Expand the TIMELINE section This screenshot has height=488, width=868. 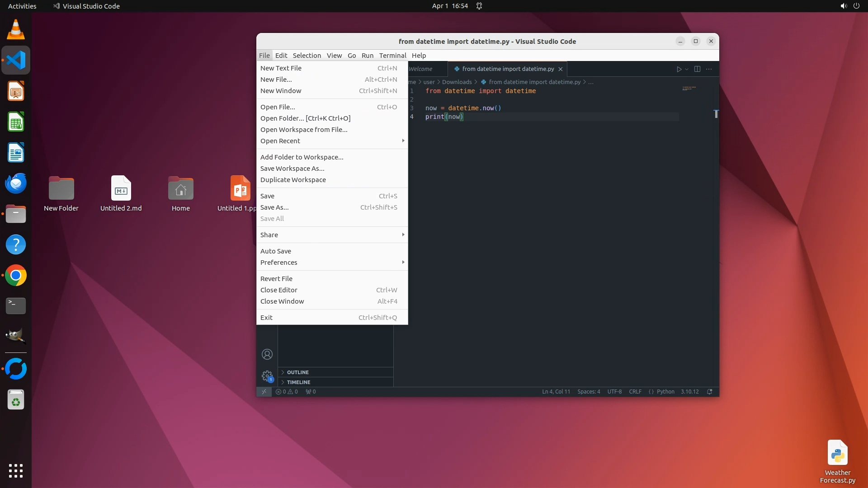[x=298, y=382]
